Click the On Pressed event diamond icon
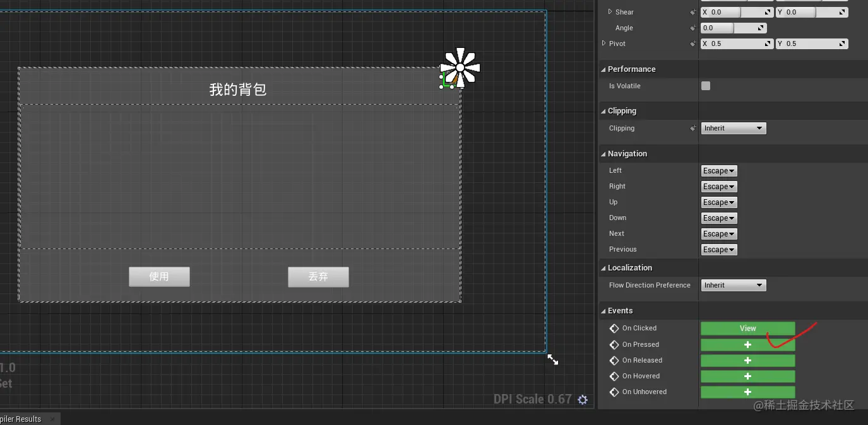This screenshot has width=868, height=425. pyautogui.click(x=614, y=345)
